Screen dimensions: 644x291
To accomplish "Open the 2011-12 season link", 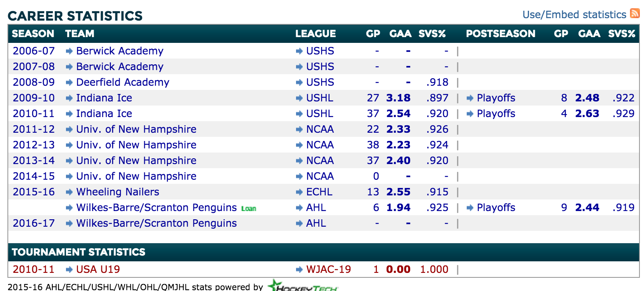I will pos(34,129).
